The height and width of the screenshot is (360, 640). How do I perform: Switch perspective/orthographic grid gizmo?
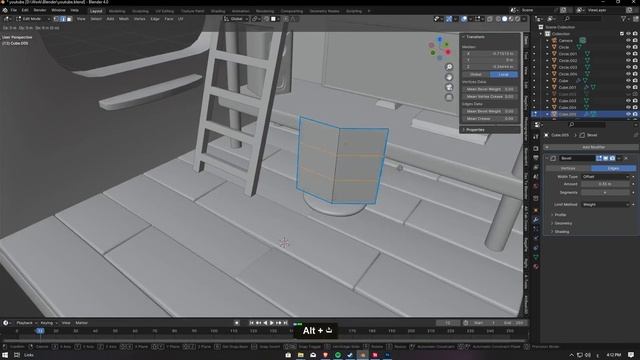[449, 97]
